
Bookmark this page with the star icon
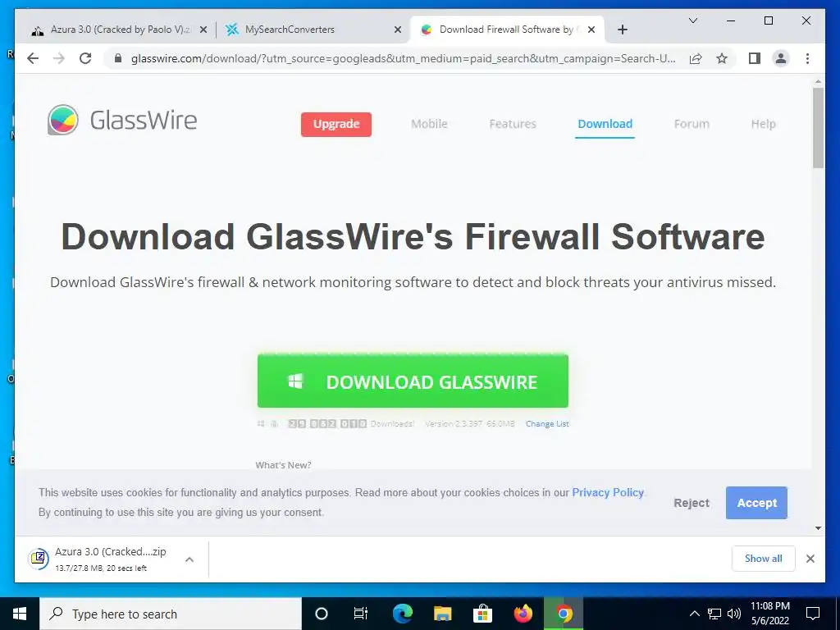click(x=722, y=58)
